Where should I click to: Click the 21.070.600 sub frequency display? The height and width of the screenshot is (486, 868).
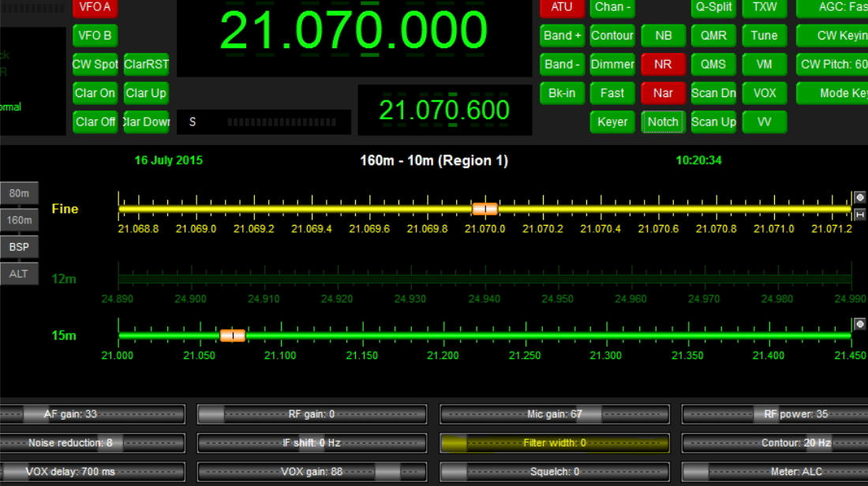coord(444,110)
